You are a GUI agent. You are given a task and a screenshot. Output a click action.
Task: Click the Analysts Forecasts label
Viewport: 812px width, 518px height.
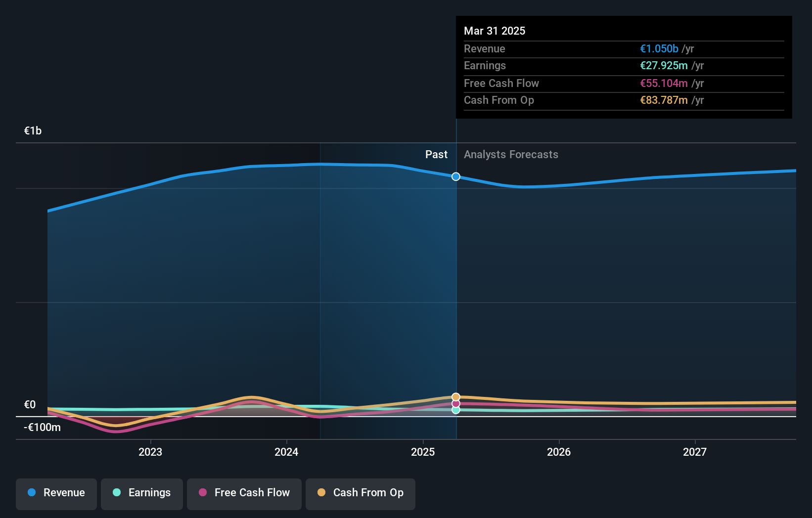(x=511, y=154)
